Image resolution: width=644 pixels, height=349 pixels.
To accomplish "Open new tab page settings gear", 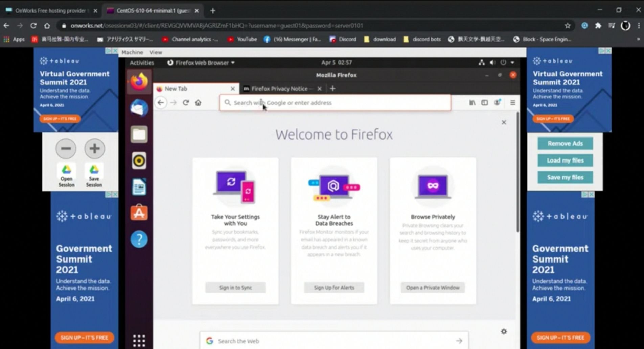I will [504, 331].
